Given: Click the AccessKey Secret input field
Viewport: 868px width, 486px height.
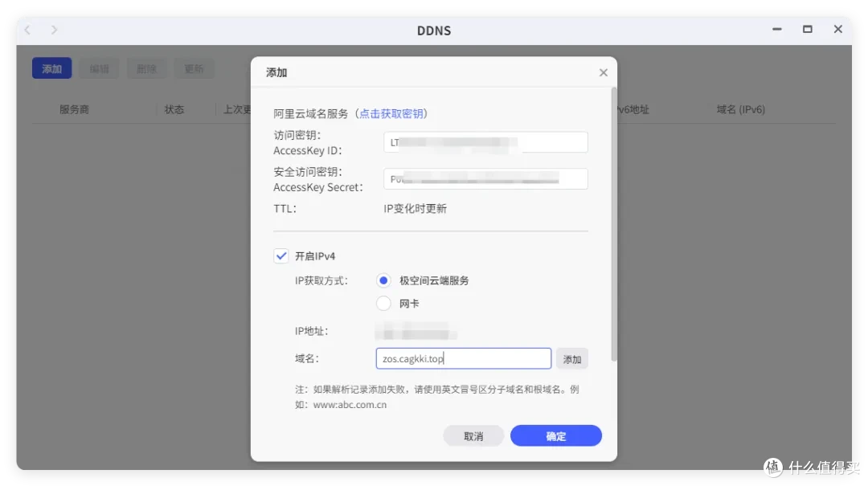Looking at the screenshot, I should coord(485,179).
